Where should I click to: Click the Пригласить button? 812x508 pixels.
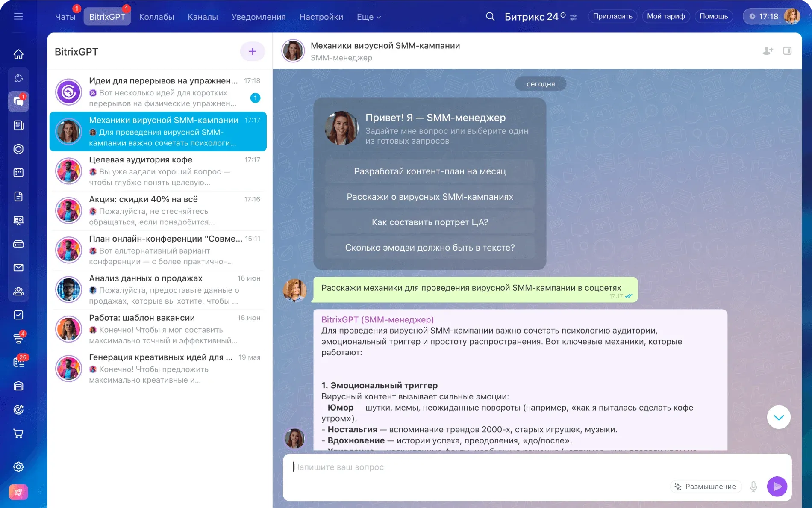tap(612, 16)
